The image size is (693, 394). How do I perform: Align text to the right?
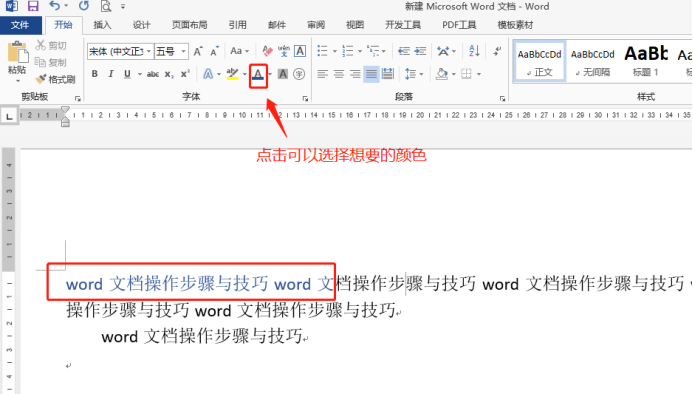355,74
